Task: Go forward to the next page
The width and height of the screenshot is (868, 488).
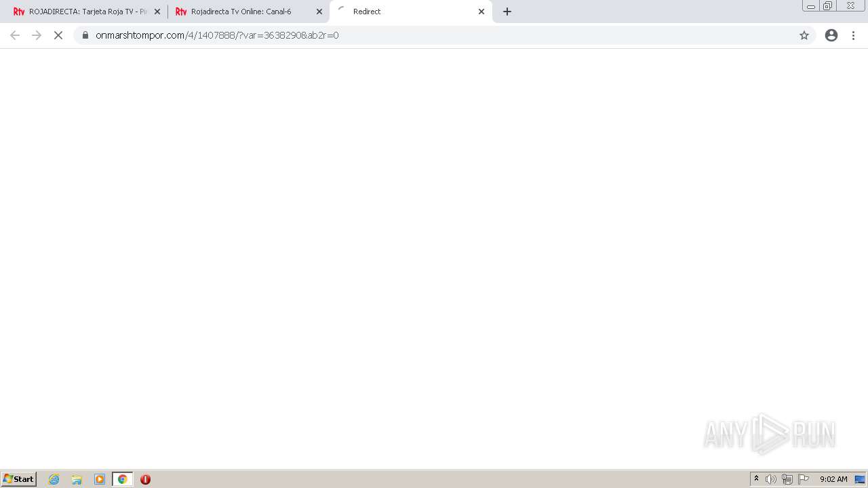Action: [x=37, y=35]
